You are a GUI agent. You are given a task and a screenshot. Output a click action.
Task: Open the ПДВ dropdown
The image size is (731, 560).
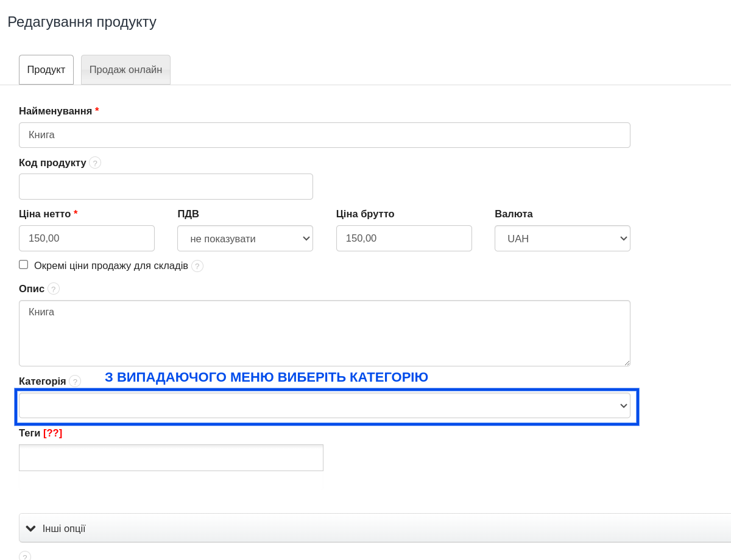245,239
